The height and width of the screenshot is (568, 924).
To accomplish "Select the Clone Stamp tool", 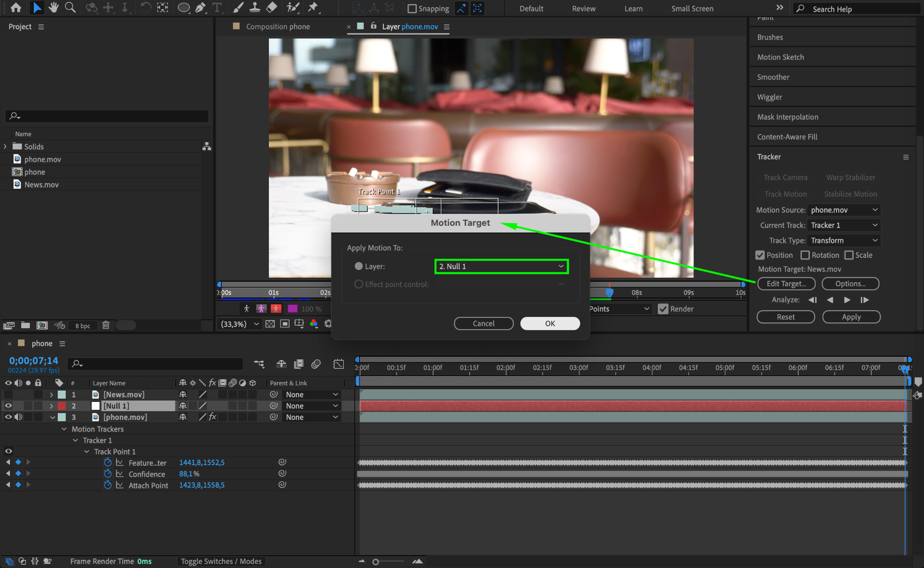I will point(255,8).
